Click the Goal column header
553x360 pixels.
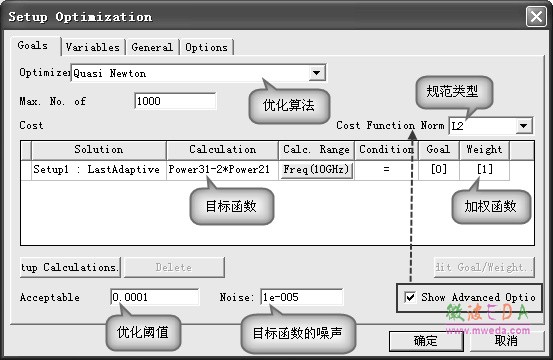pyautogui.click(x=438, y=150)
